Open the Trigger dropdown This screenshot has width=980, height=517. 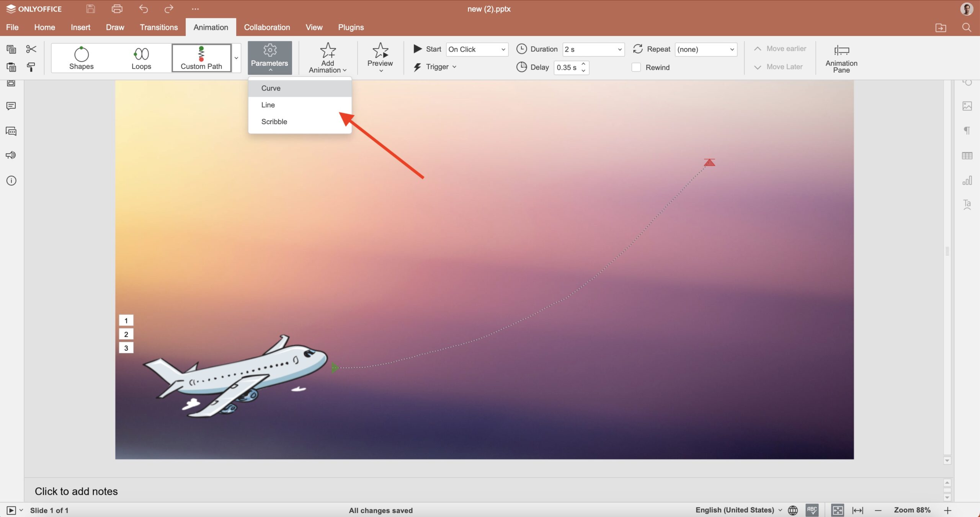pos(435,67)
